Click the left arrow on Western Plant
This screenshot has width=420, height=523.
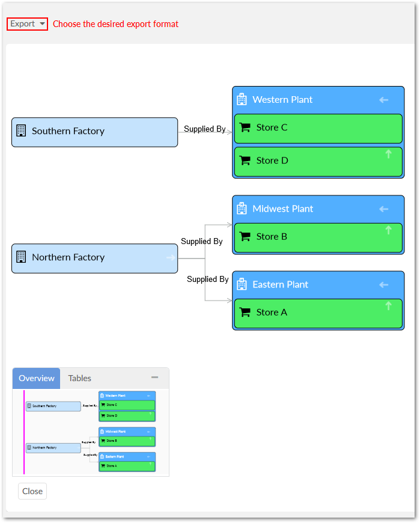tap(384, 100)
